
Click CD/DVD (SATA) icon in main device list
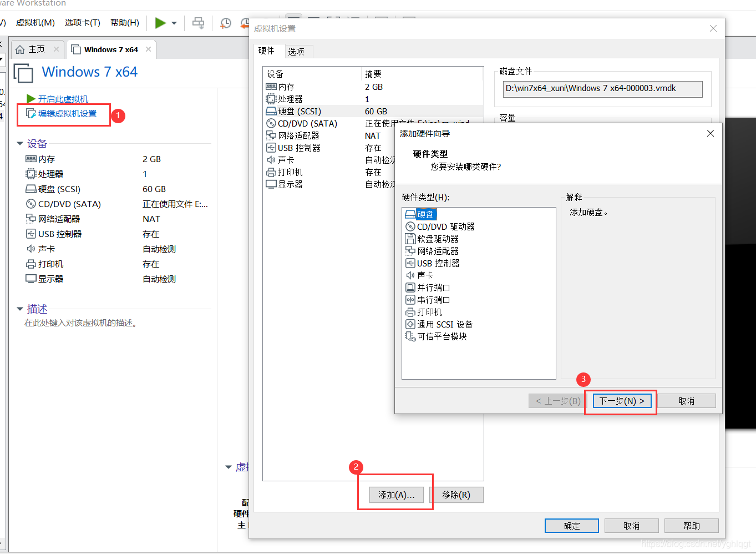tap(31, 204)
